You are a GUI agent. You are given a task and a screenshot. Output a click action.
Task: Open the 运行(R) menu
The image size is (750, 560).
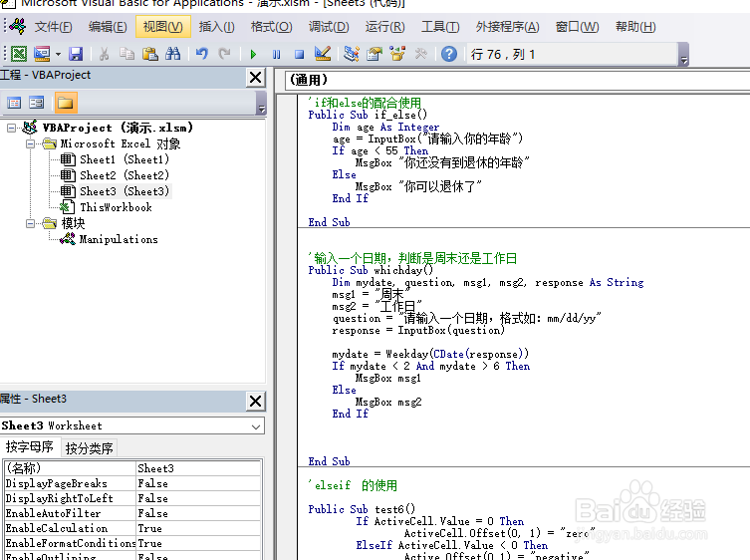[x=384, y=27]
